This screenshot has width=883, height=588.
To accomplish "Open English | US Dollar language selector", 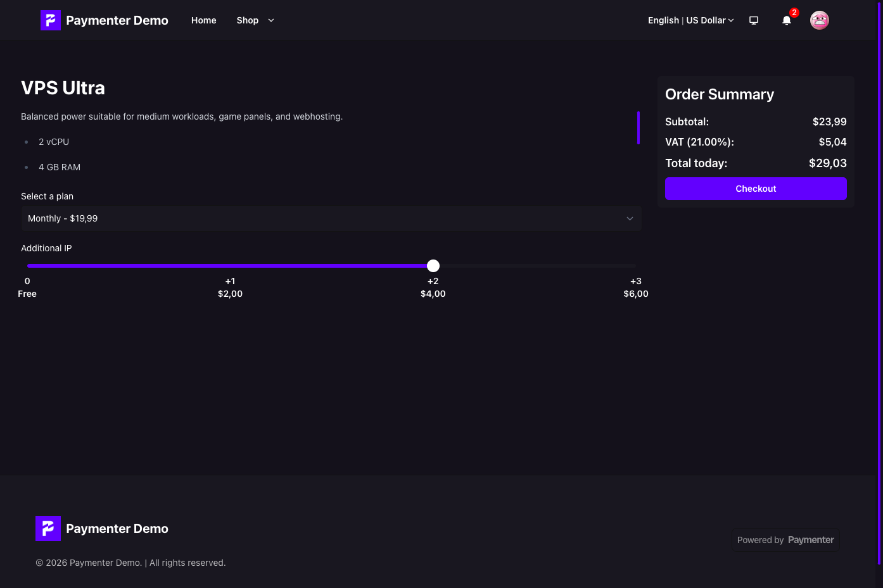I will click(691, 20).
